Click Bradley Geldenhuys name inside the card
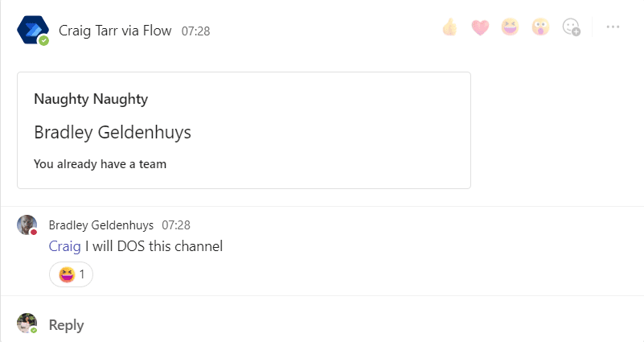 (x=113, y=132)
